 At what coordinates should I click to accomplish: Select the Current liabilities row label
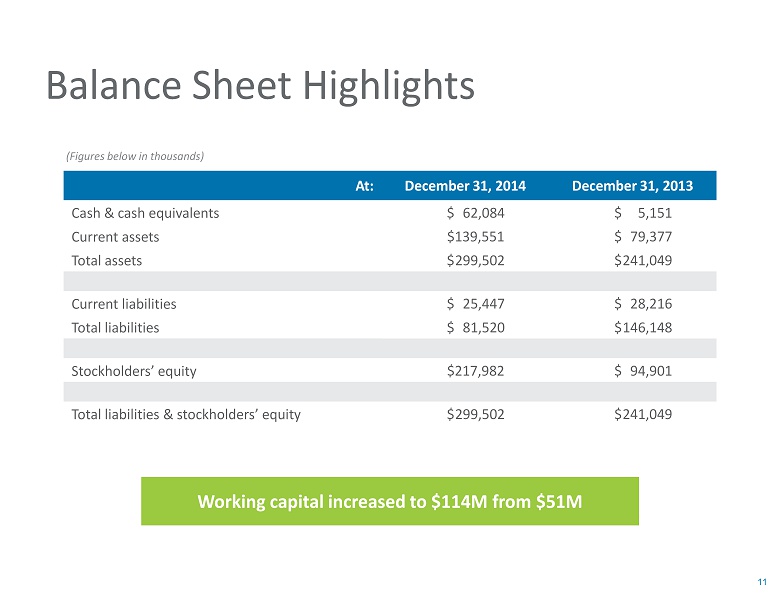[x=124, y=303]
